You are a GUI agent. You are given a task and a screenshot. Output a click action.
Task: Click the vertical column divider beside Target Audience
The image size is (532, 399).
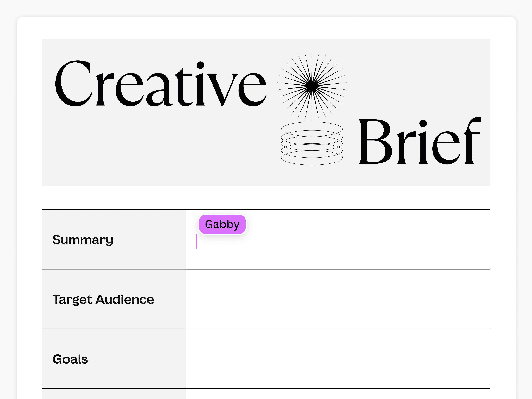click(x=186, y=299)
